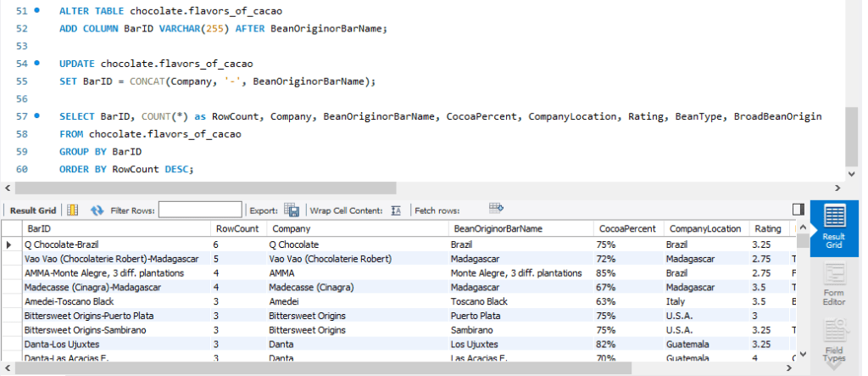Toggle Wrap Cell Content icon
This screenshot has height=376, width=868.
tap(395, 210)
